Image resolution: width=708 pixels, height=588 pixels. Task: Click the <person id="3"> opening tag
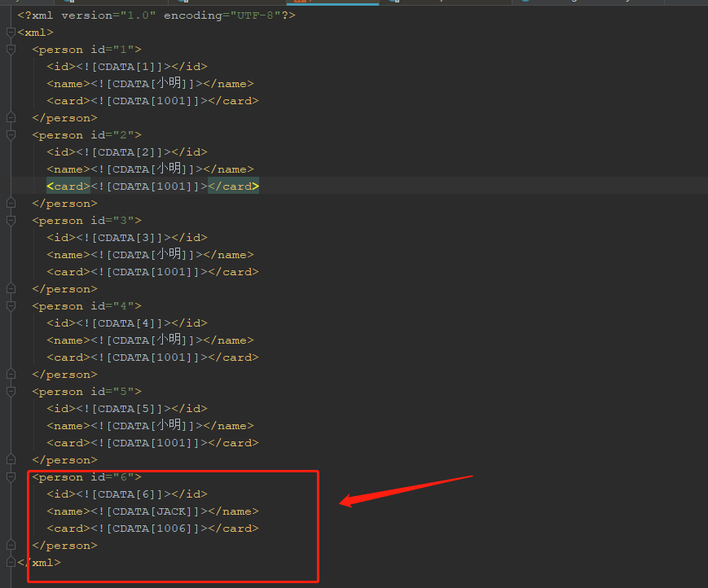(86, 221)
